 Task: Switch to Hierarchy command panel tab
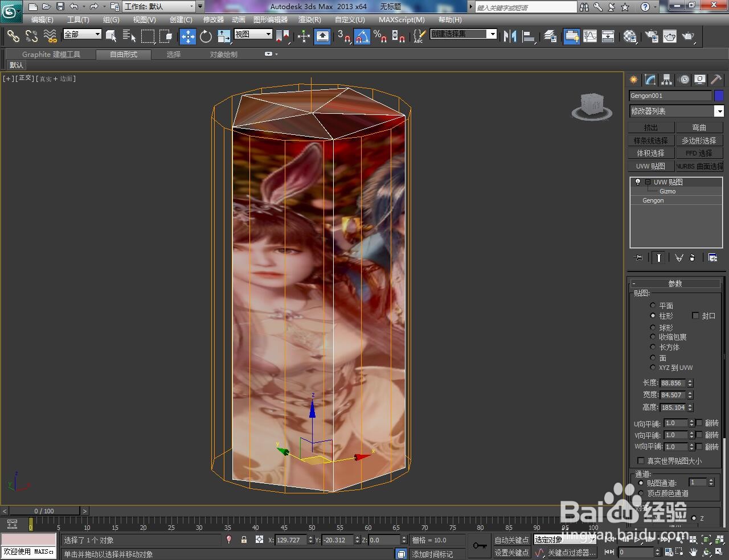pos(666,80)
